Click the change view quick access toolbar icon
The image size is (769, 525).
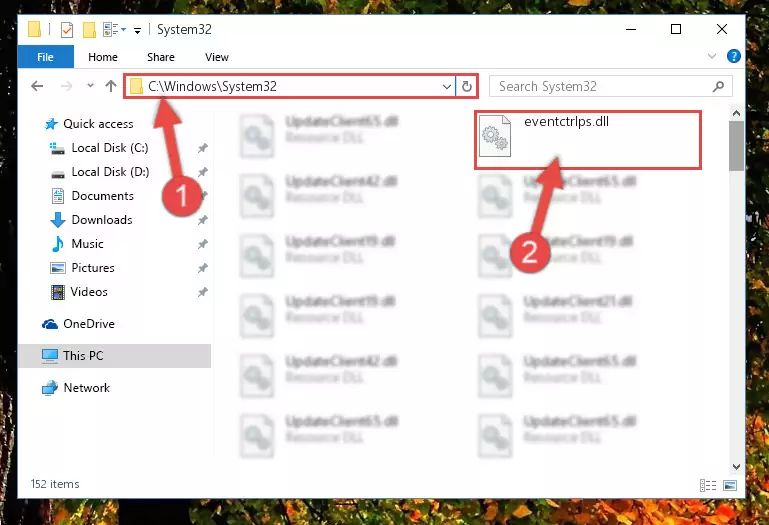coord(114,30)
